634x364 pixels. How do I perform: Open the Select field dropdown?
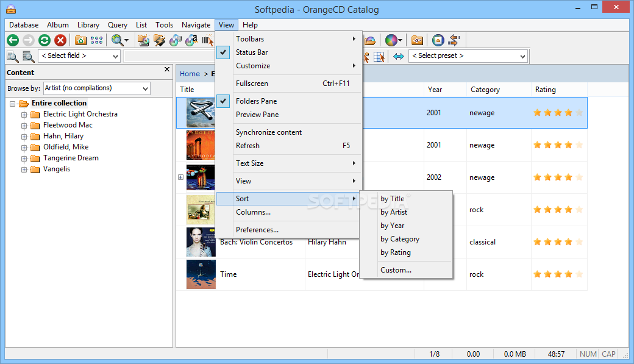(x=79, y=56)
